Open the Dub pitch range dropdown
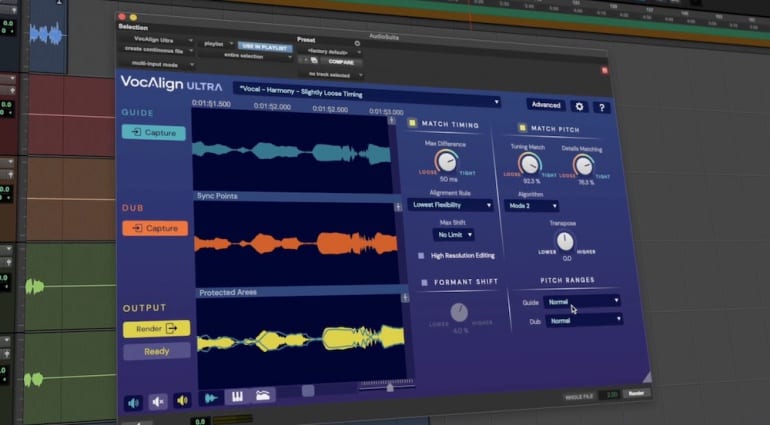 [584, 320]
